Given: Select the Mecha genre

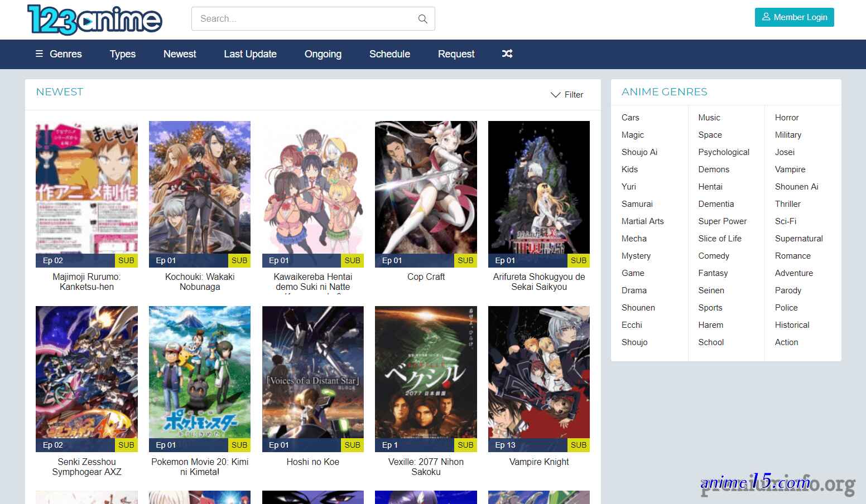Looking at the screenshot, I should click(x=634, y=239).
